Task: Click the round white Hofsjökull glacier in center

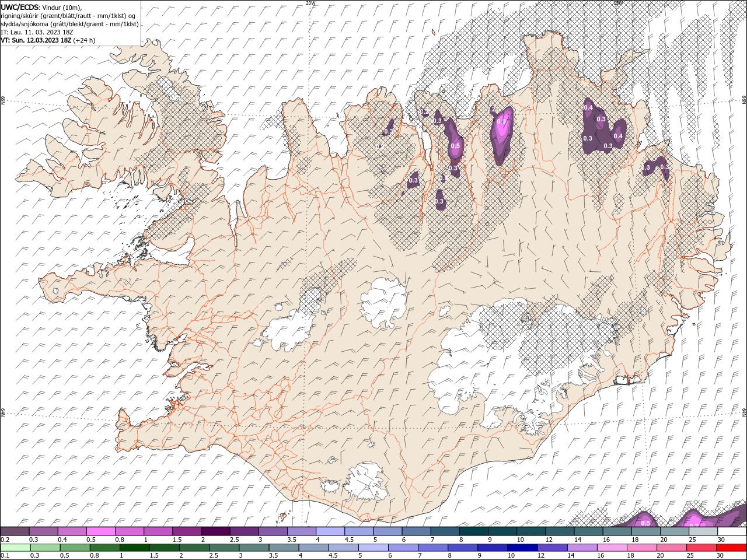Action: click(x=383, y=303)
